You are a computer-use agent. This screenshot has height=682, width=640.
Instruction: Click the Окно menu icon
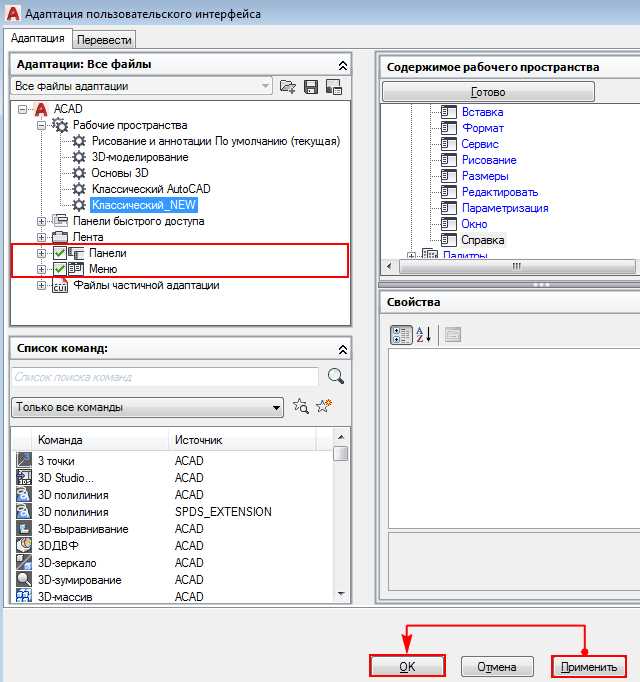click(x=449, y=224)
